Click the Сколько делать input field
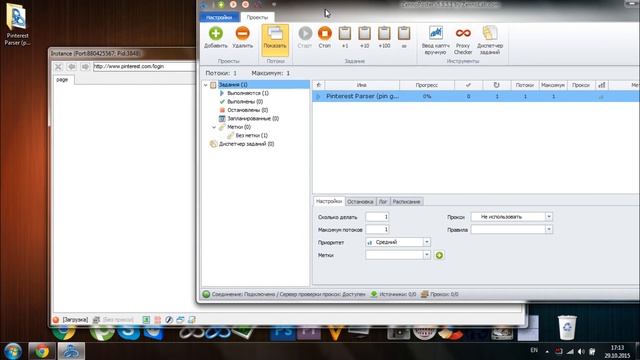The width and height of the screenshot is (640, 360). (x=377, y=217)
